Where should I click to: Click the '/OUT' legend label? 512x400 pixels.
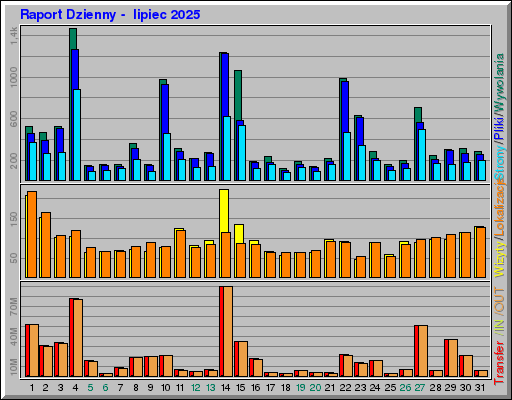click(500, 301)
